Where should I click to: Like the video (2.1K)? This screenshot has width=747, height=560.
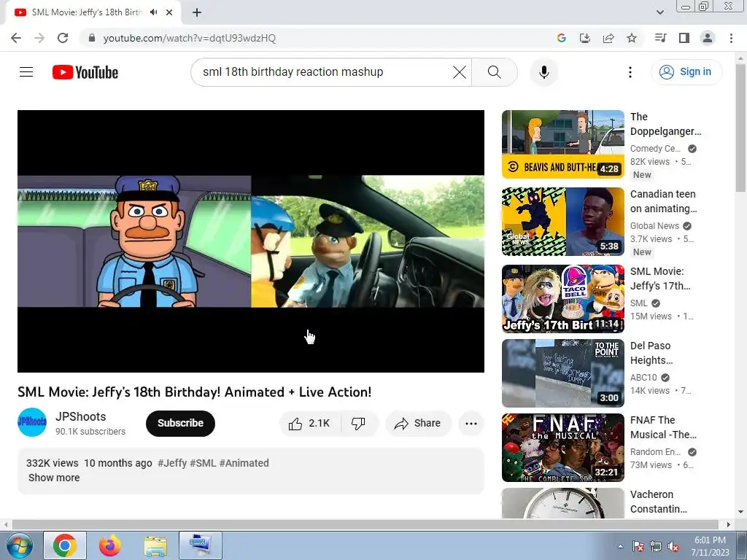click(309, 424)
